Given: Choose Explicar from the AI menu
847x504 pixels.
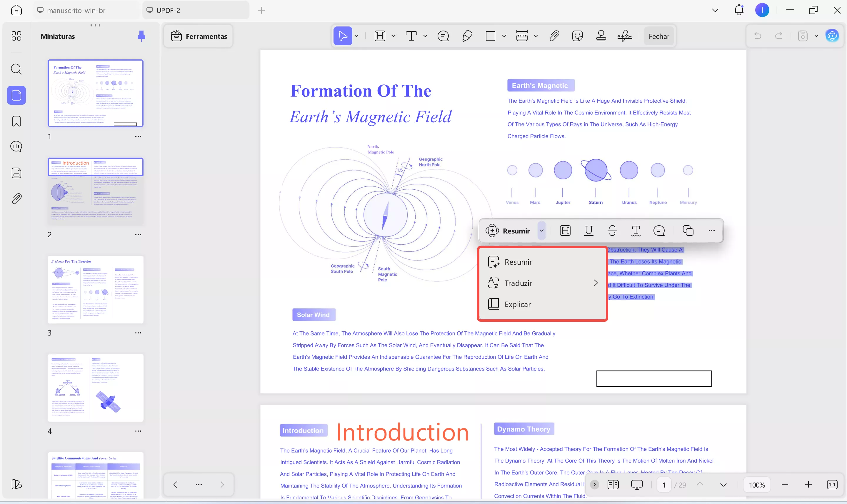Looking at the screenshot, I should click(x=517, y=304).
